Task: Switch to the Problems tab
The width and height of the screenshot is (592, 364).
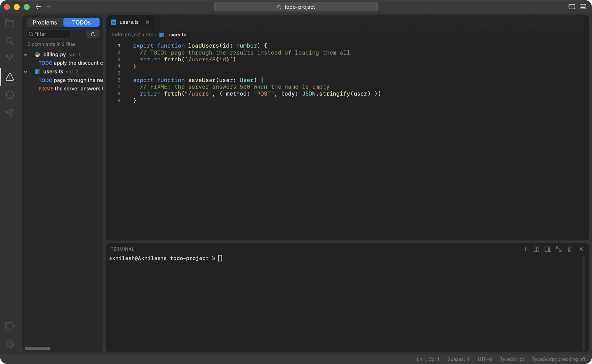Action: (x=45, y=22)
